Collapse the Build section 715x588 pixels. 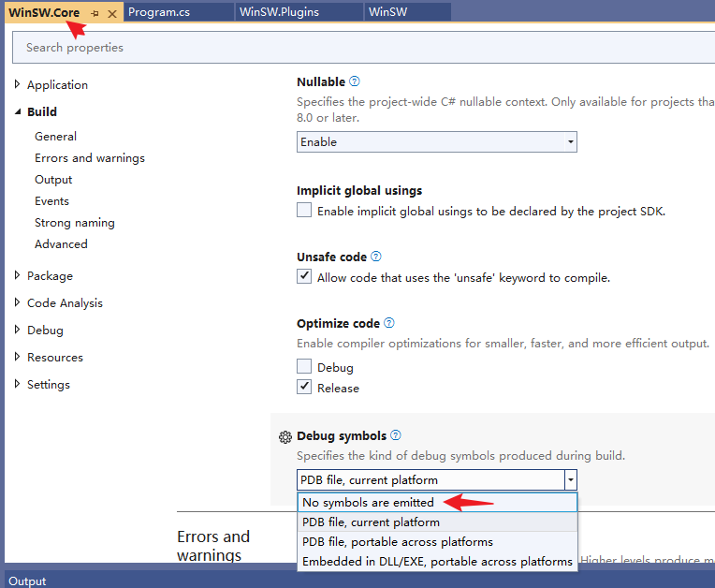coord(18,111)
